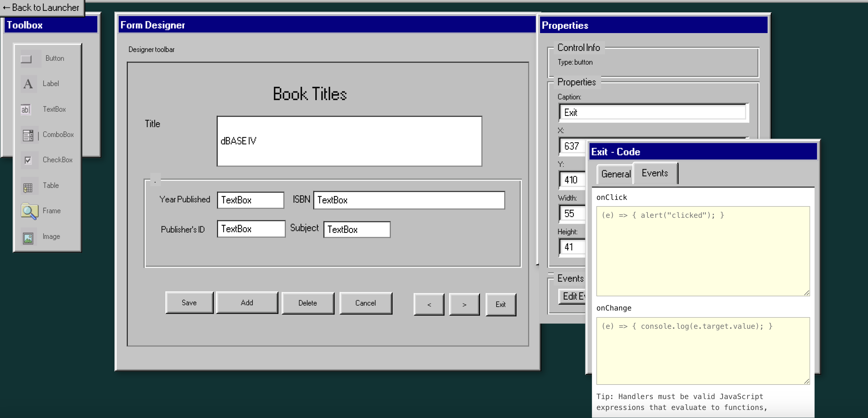Go back to the Launcher
The height and width of the screenshot is (418, 868).
(x=42, y=7)
